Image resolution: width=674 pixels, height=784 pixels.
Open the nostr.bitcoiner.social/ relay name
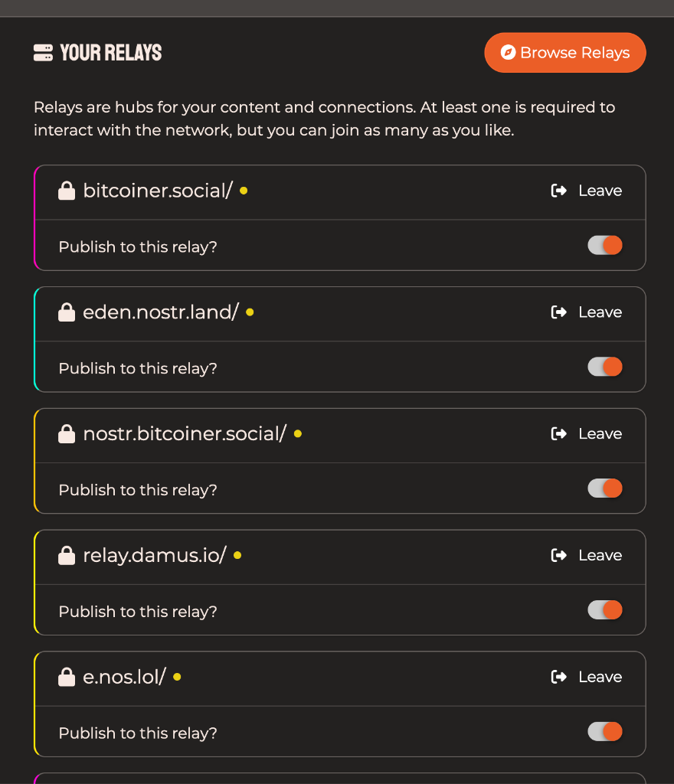click(184, 434)
